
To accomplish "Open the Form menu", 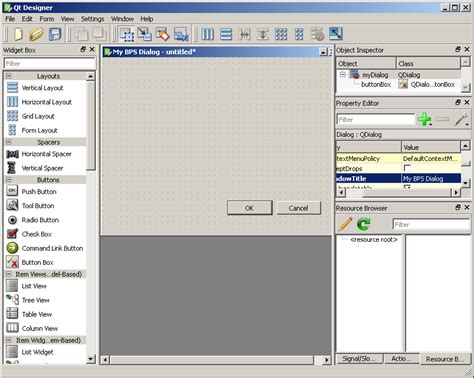I will [x=47, y=19].
